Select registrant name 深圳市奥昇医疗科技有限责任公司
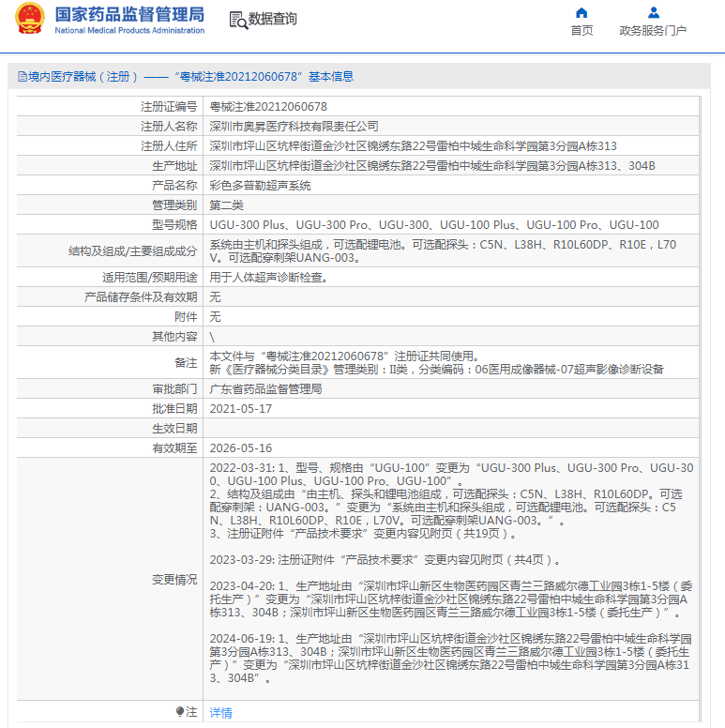725x728 pixels. [294, 127]
